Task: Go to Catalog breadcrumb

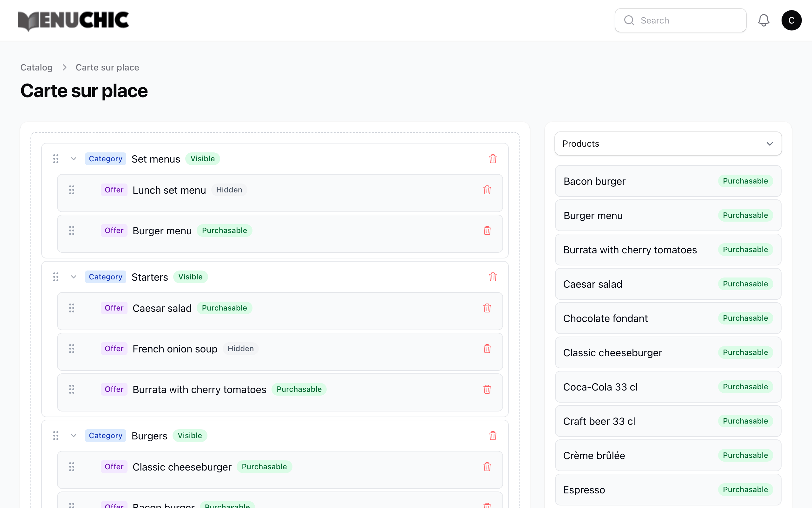Action: pos(36,68)
